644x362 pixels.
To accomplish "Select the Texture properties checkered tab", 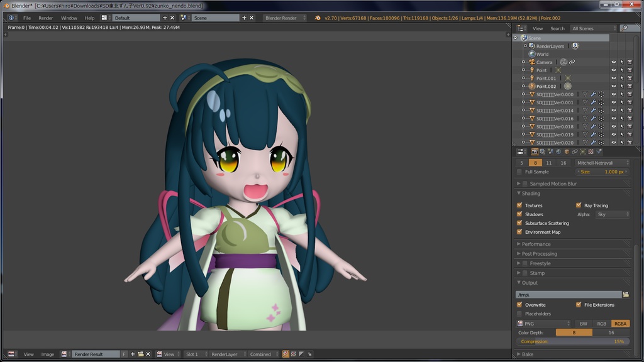I will tap(591, 151).
